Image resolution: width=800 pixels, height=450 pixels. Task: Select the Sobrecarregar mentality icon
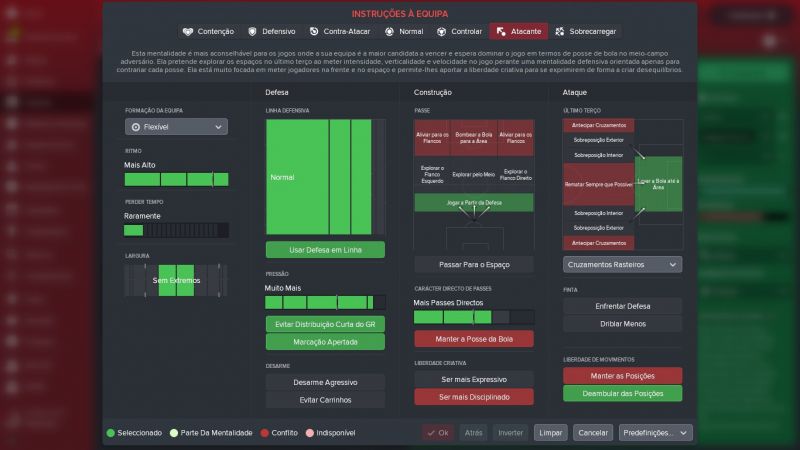559,32
